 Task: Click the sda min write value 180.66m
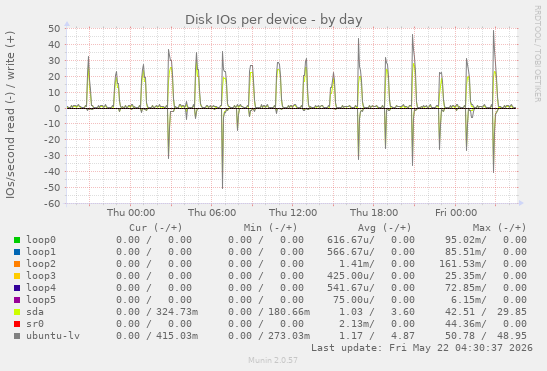(289, 312)
